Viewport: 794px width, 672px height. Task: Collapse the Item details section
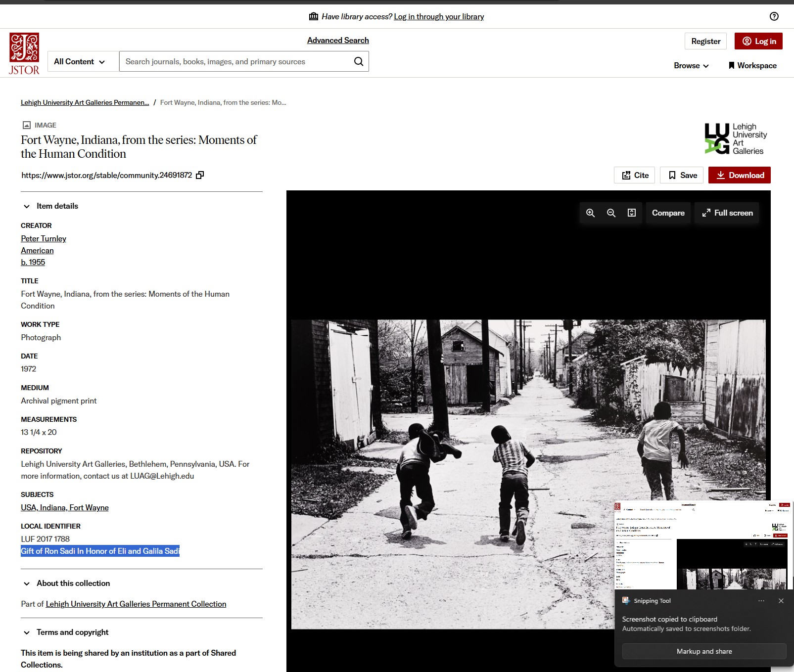[x=27, y=206]
